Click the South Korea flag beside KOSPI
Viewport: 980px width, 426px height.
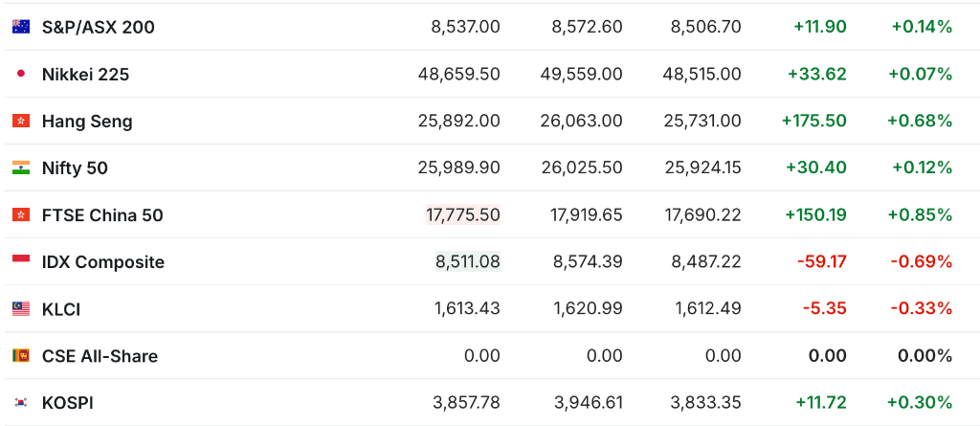pyautogui.click(x=21, y=402)
